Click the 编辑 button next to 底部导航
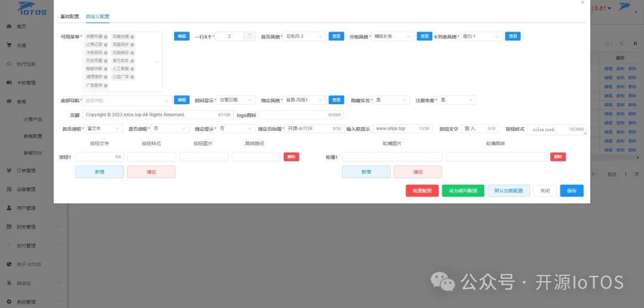The height and width of the screenshot is (308, 644). point(181,99)
